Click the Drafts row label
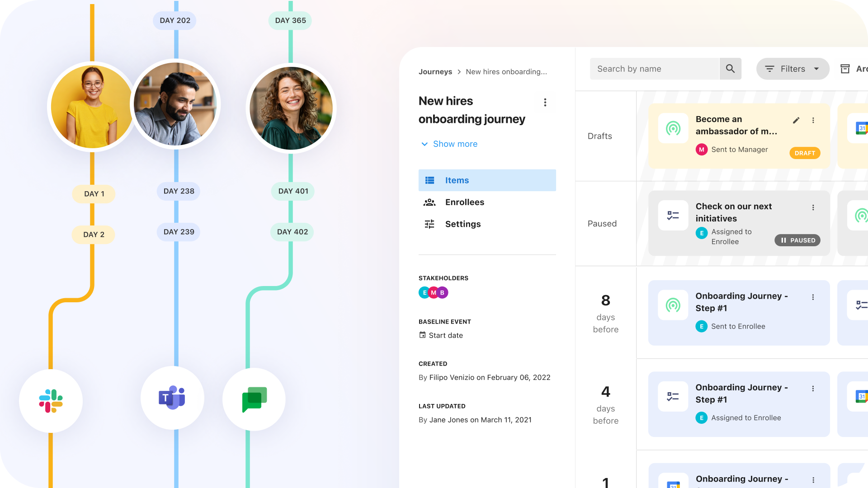 599,136
